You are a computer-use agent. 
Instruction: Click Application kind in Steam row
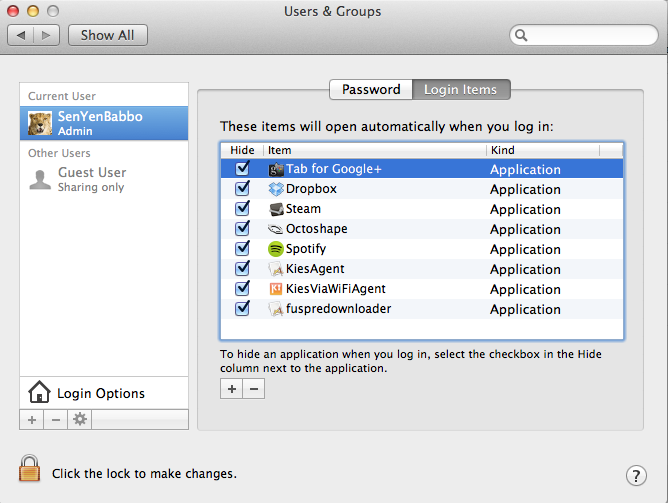pos(525,210)
